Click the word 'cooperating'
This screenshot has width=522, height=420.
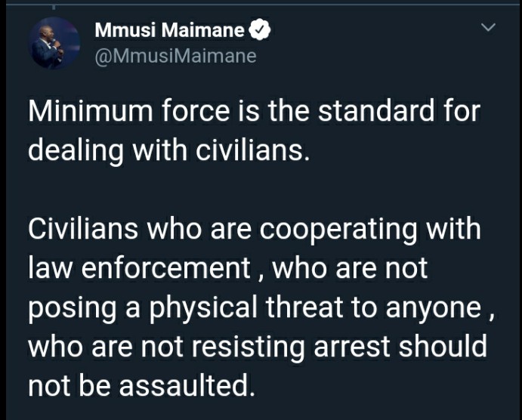click(338, 230)
